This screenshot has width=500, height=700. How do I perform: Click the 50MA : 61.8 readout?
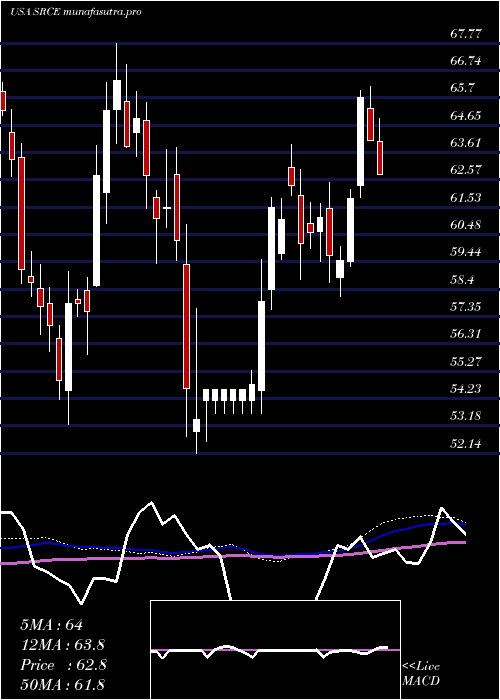click(63, 684)
